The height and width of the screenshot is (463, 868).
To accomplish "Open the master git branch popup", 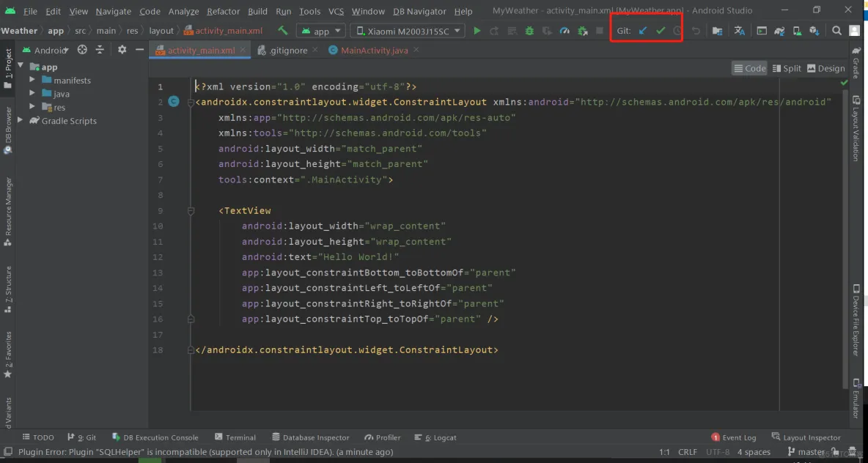I will (x=806, y=452).
